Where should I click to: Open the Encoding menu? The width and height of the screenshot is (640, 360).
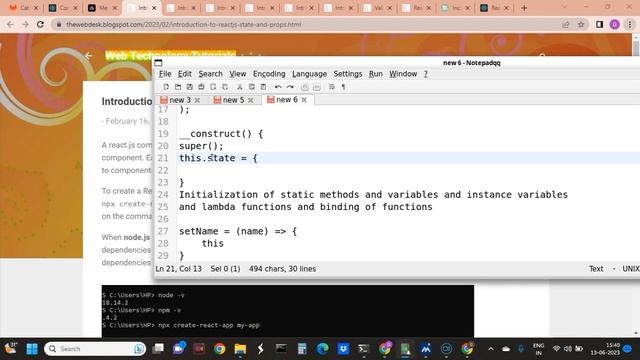(269, 74)
